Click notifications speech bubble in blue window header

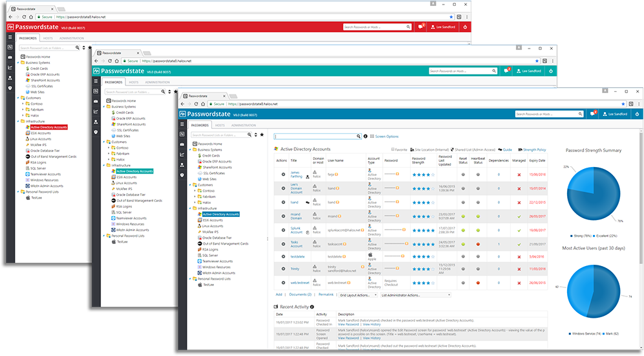(593, 114)
